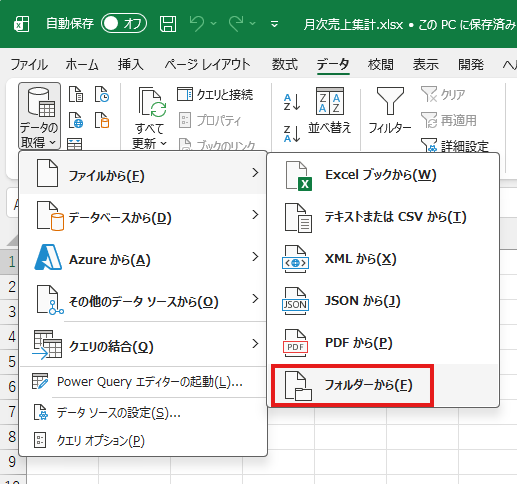Image resolution: width=517 pixels, height=484 pixels.
Task: Expand the クエリの結合(Q) submenu
Action: click(x=143, y=344)
